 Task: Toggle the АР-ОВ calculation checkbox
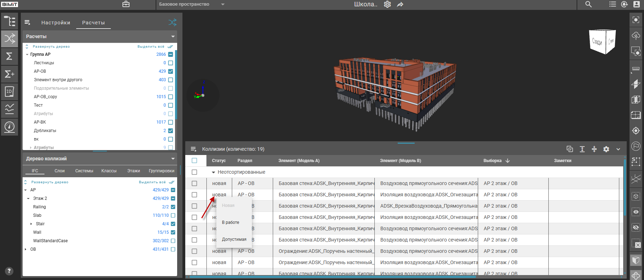171,71
